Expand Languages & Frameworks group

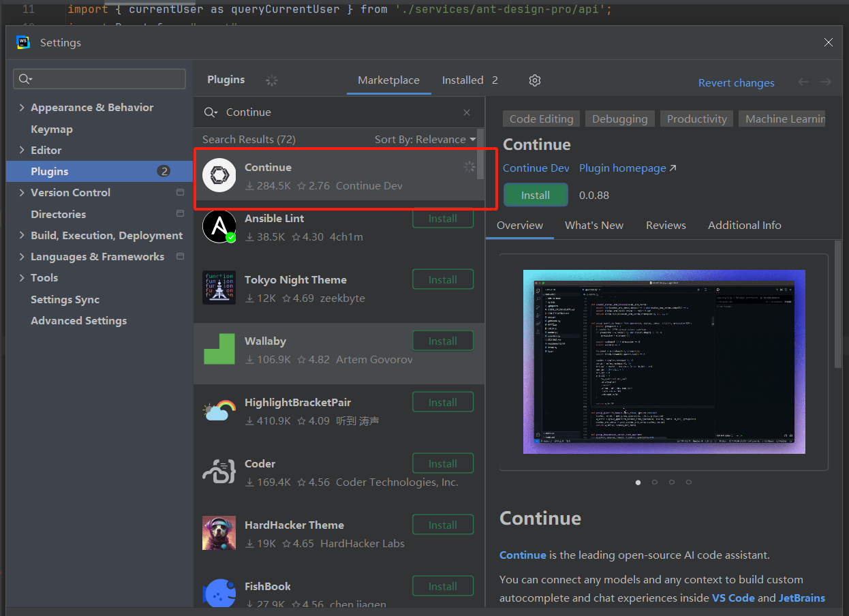pyautogui.click(x=22, y=257)
